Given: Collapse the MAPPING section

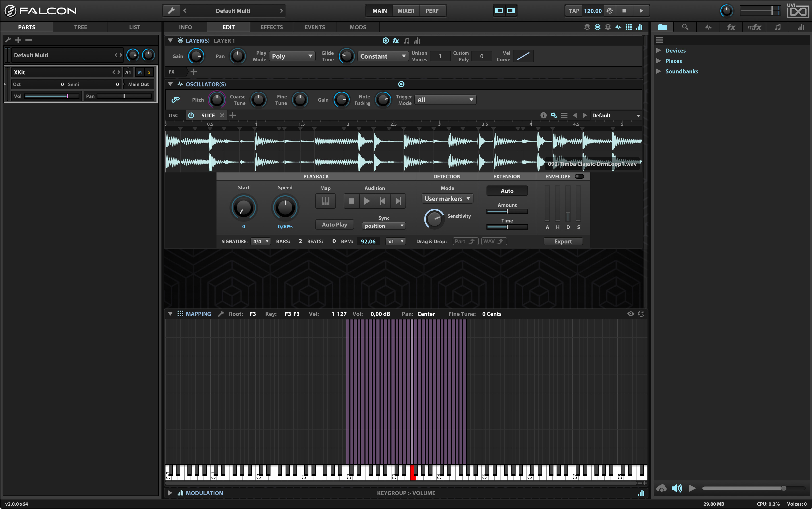Looking at the screenshot, I should 170,314.
